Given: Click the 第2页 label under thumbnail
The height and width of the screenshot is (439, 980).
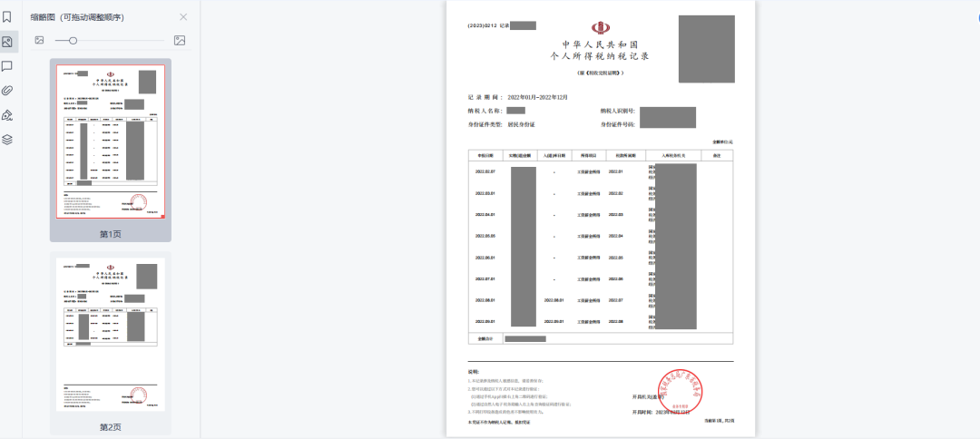Looking at the screenshot, I should click(111, 428).
